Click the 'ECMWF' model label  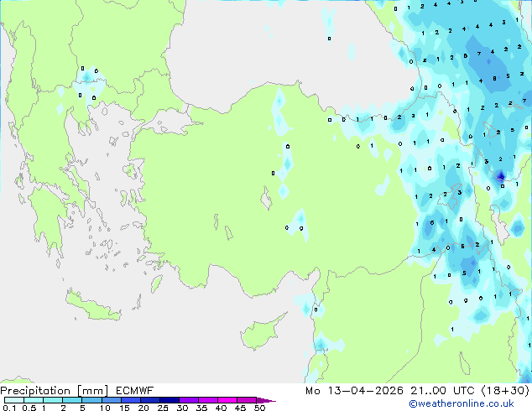tap(135, 391)
